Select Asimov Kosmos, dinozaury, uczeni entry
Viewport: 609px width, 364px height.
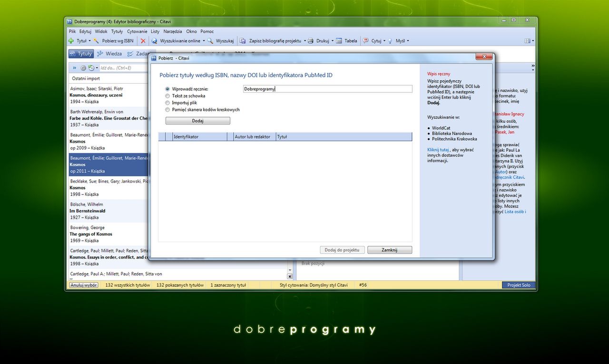click(x=108, y=95)
